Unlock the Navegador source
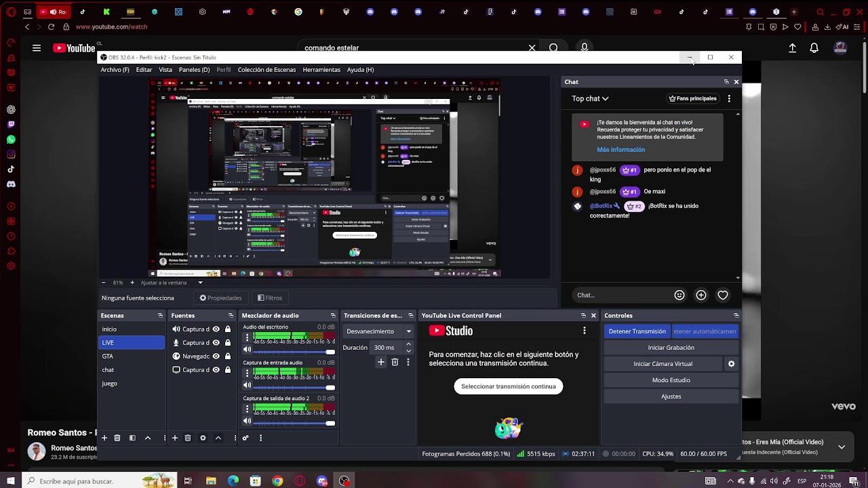Viewport: 868px width, 488px height. 228,356
